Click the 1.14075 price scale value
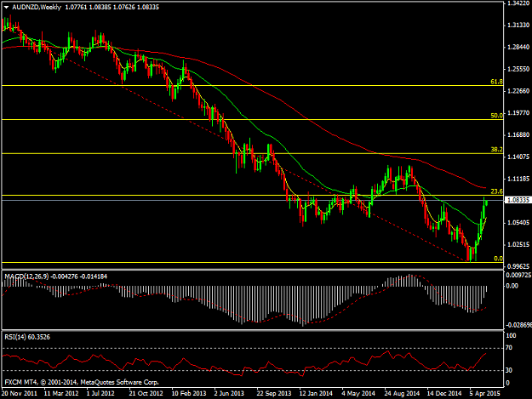532x399 pixels. tap(518, 157)
